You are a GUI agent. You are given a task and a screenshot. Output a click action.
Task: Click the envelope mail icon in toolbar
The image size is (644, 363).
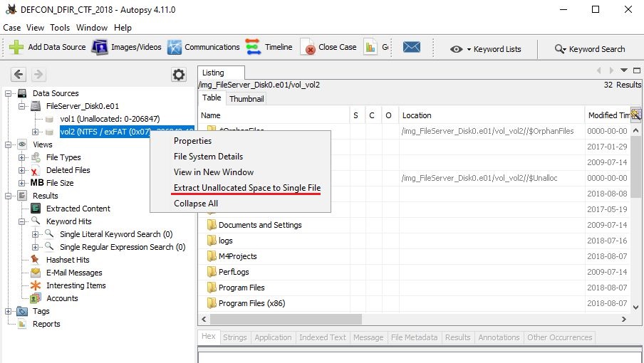(x=412, y=47)
